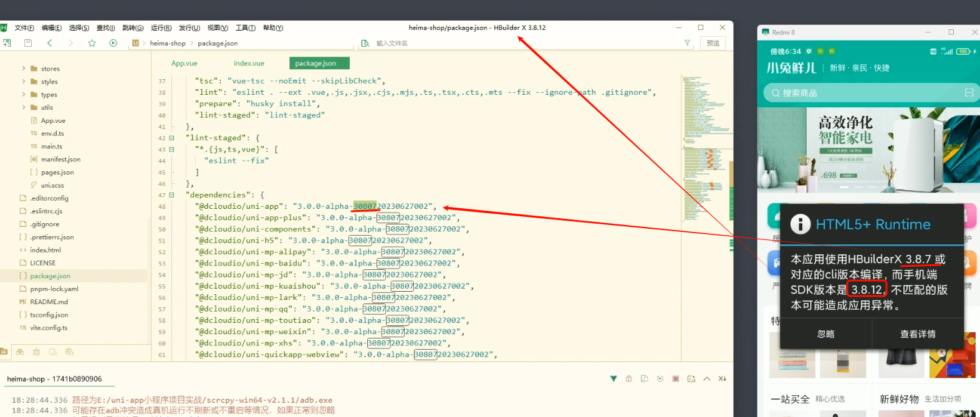This screenshot has height=417, width=980.
Task: Open the 工具(T) menu
Action: (x=246, y=28)
